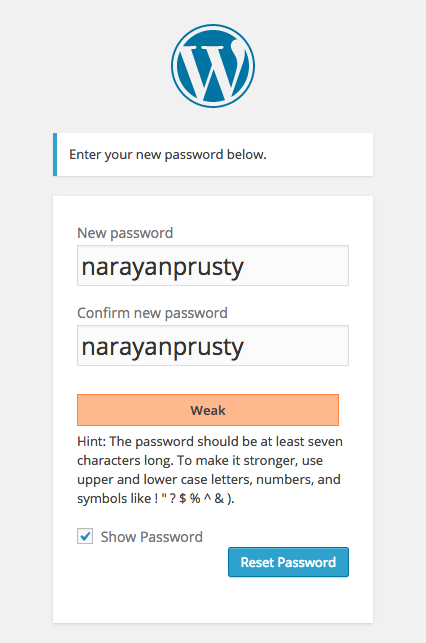Click the Reset Password button
Image resolution: width=426 pixels, height=643 pixels.
click(288, 562)
